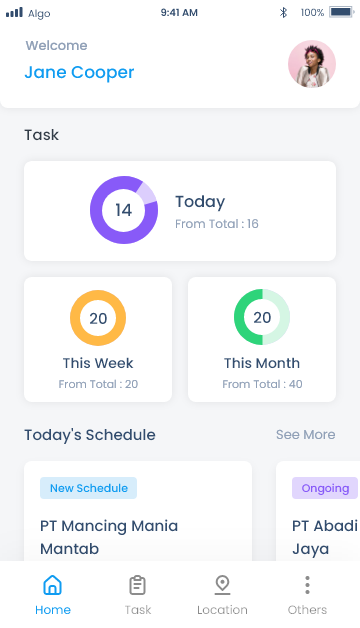Switch to the Location tab label
The image size is (360, 628).
222,610
